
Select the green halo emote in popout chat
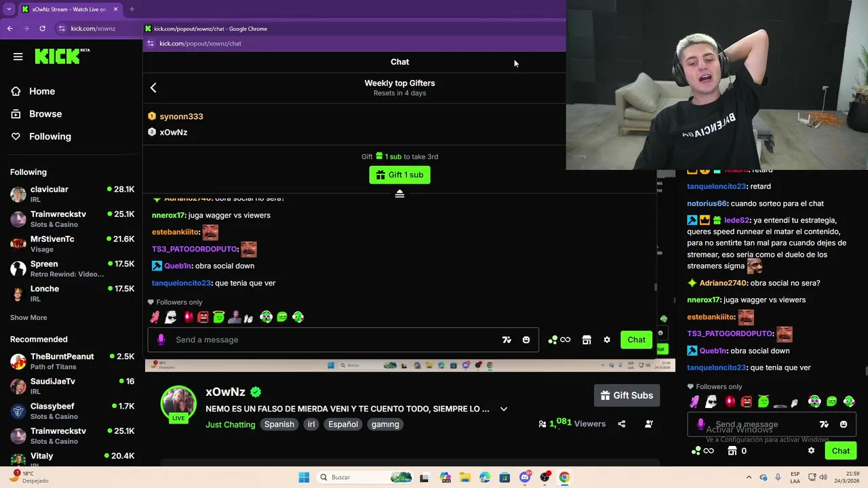tap(218, 317)
